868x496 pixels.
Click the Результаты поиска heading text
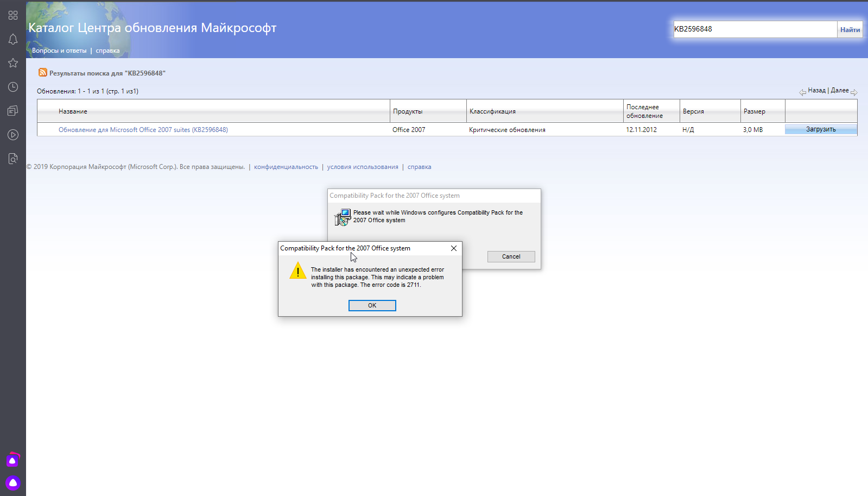[x=107, y=73]
